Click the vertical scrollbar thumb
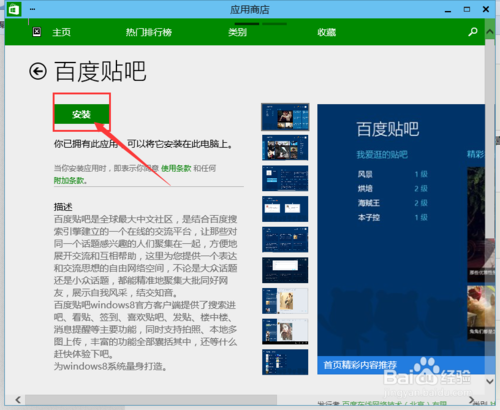Image resolution: width=500 pixels, height=410 pixels. click(490, 139)
